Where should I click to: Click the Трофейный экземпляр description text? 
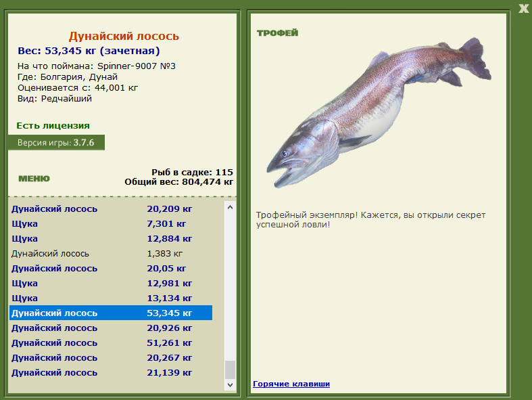[x=371, y=219]
